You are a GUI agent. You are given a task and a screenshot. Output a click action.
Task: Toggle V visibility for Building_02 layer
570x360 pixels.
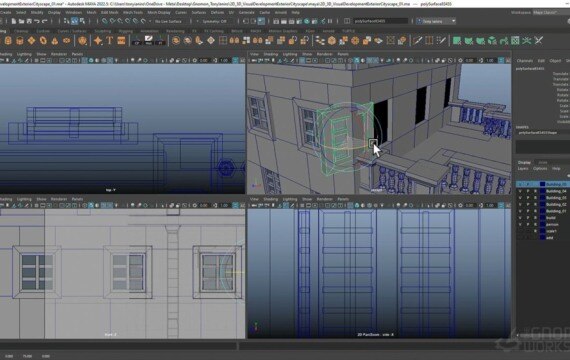pos(520,204)
